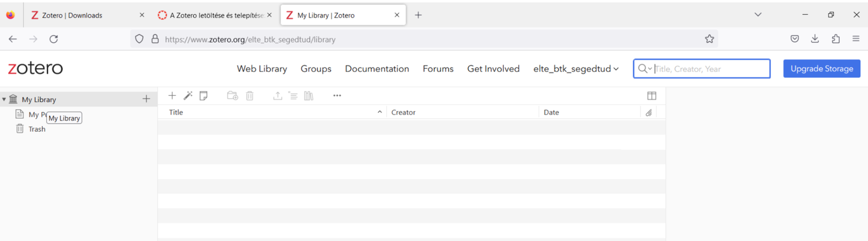Open the three-dots More menu in toolbar
868x241 pixels.
tap(337, 95)
